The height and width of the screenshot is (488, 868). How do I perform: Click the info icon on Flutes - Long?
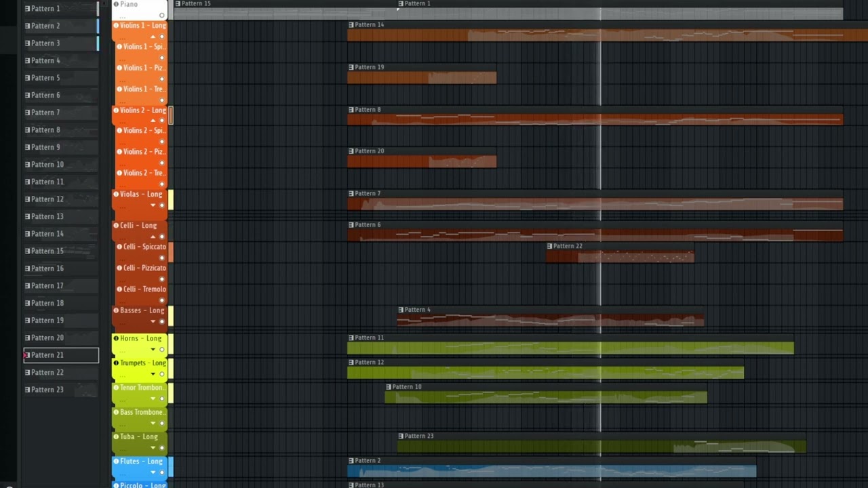[x=116, y=461]
